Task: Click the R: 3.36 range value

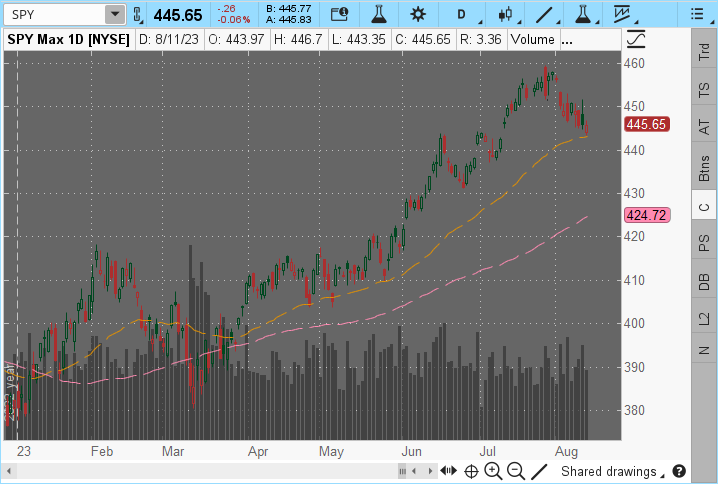Action: [x=480, y=40]
